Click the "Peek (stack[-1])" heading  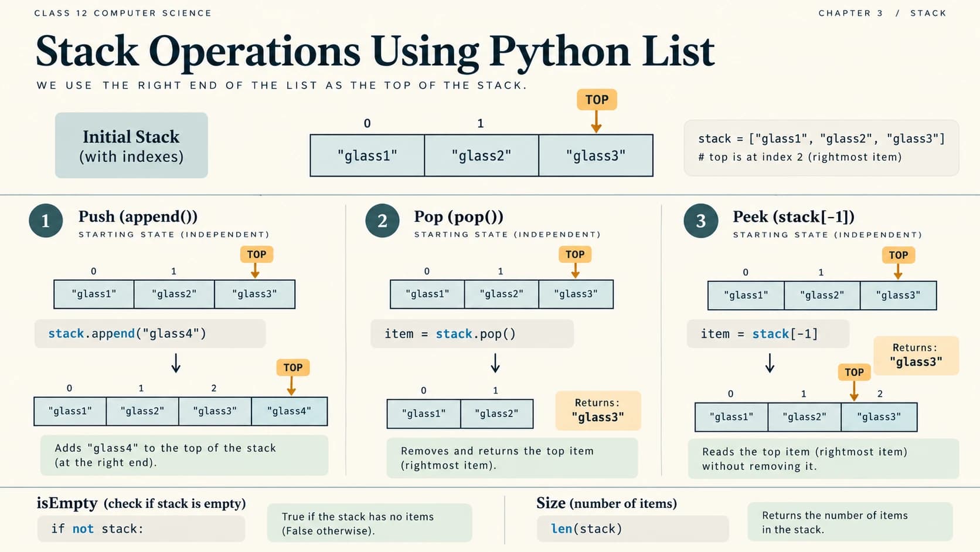point(794,216)
